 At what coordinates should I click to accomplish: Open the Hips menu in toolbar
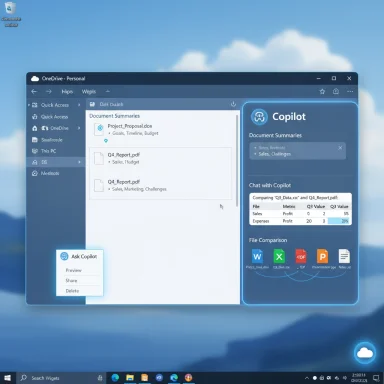point(67,91)
